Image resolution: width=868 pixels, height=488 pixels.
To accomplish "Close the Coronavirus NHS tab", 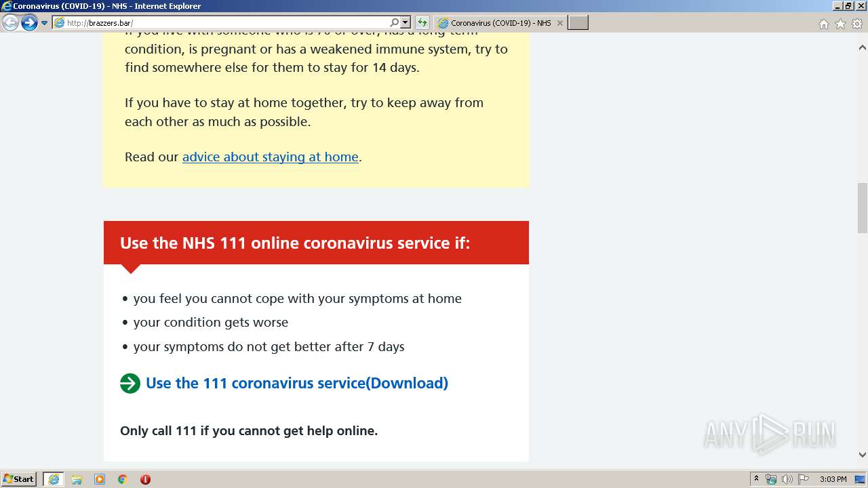I will point(559,23).
